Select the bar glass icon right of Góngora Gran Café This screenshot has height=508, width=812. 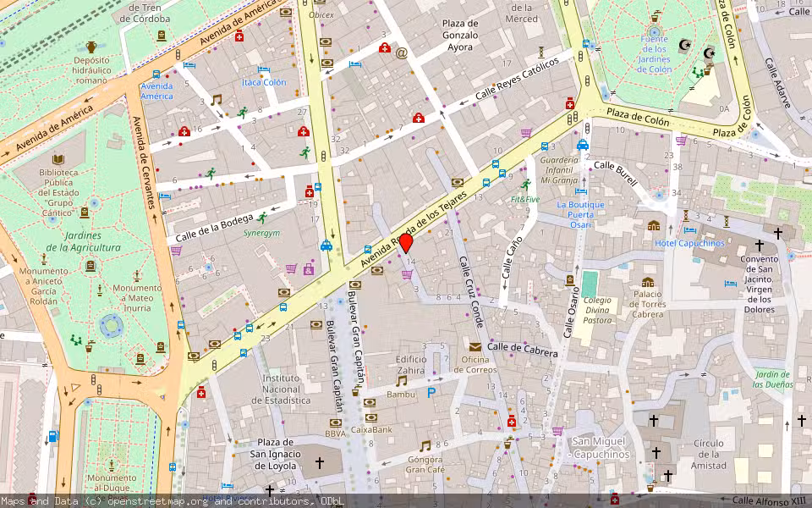508,444
